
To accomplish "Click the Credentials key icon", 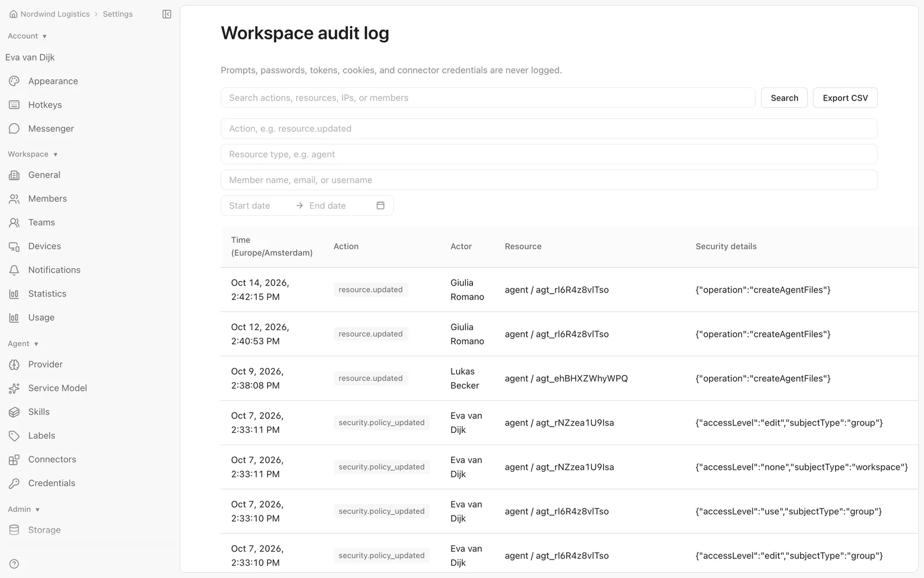I will pyautogui.click(x=14, y=483).
